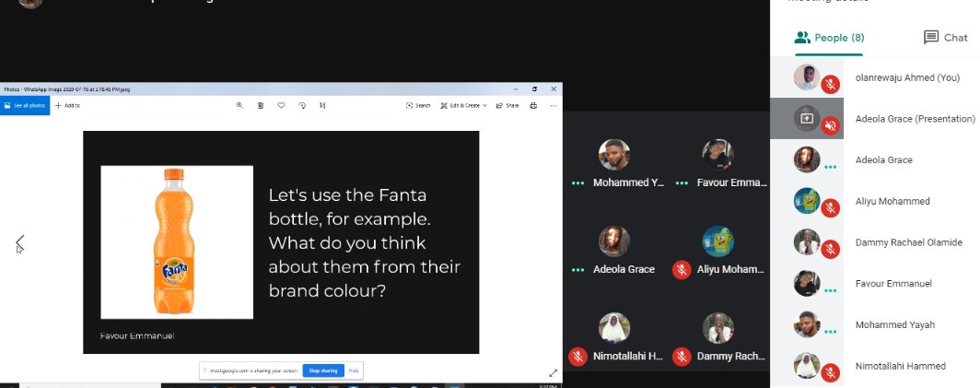Click Aliyu Moham... tile SpongeBob avatar
This screenshot has width=980, height=388.
tap(717, 241)
